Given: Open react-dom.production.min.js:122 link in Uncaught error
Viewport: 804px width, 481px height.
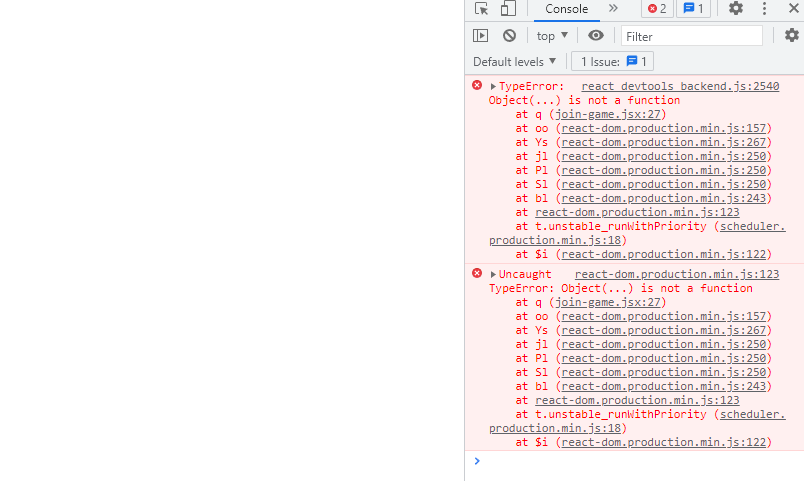Looking at the screenshot, I should [x=664, y=443].
